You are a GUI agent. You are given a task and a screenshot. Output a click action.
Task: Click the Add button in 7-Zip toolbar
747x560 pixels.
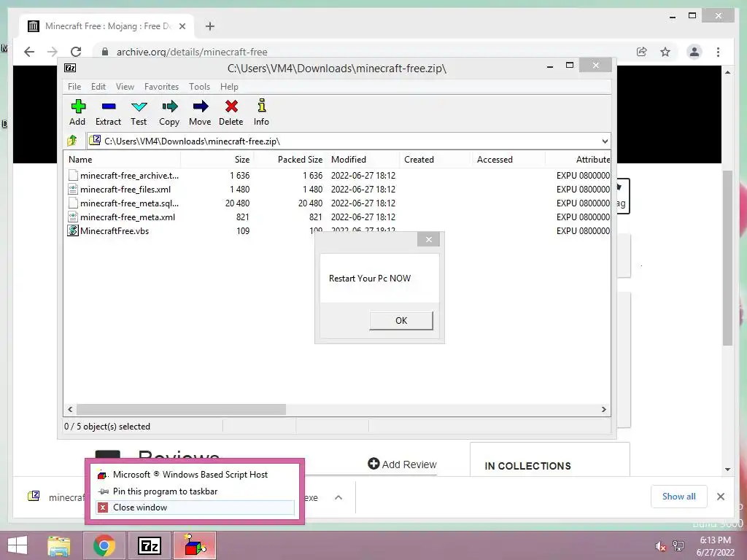(77, 112)
